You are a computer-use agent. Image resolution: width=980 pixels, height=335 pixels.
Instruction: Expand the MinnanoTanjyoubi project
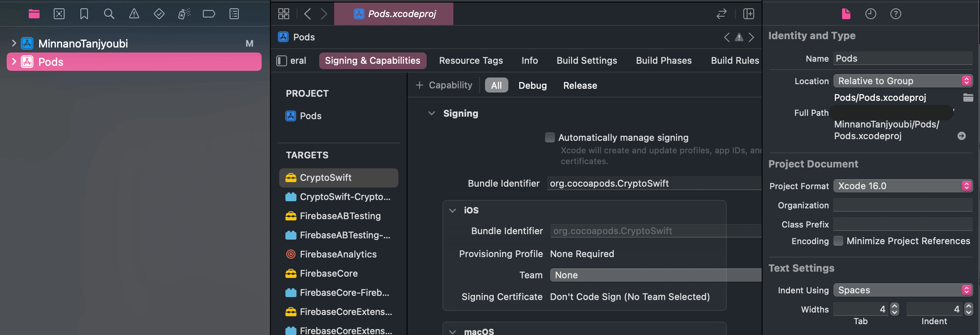[14, 43]
